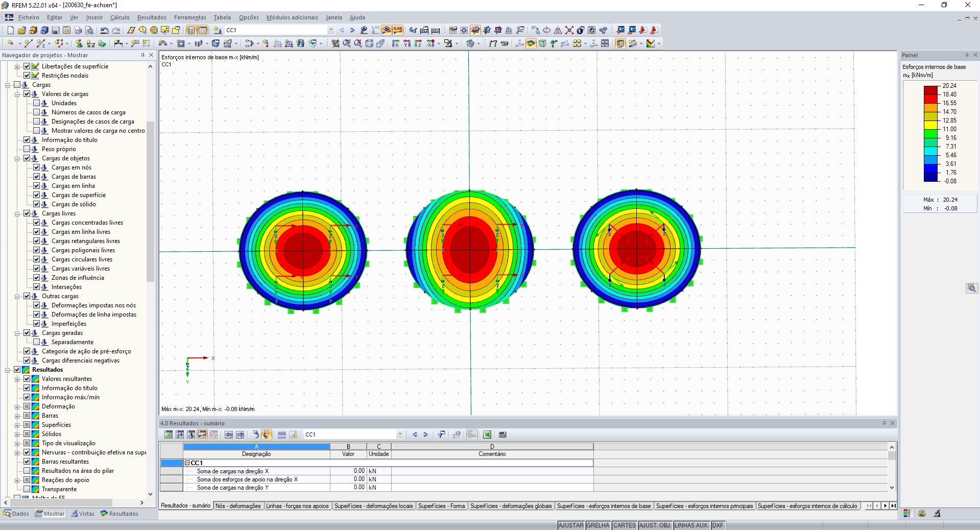Click the new surface green slab icon
The image size is (980, 530).
pos(102,43)
